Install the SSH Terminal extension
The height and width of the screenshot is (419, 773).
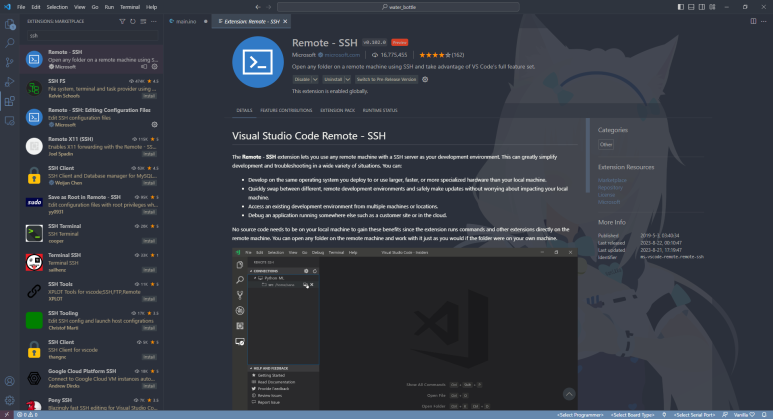click(149, 241)
